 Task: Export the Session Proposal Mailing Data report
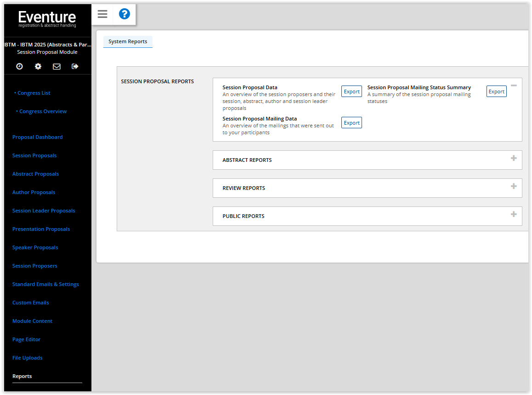click(x=351, y=122)
